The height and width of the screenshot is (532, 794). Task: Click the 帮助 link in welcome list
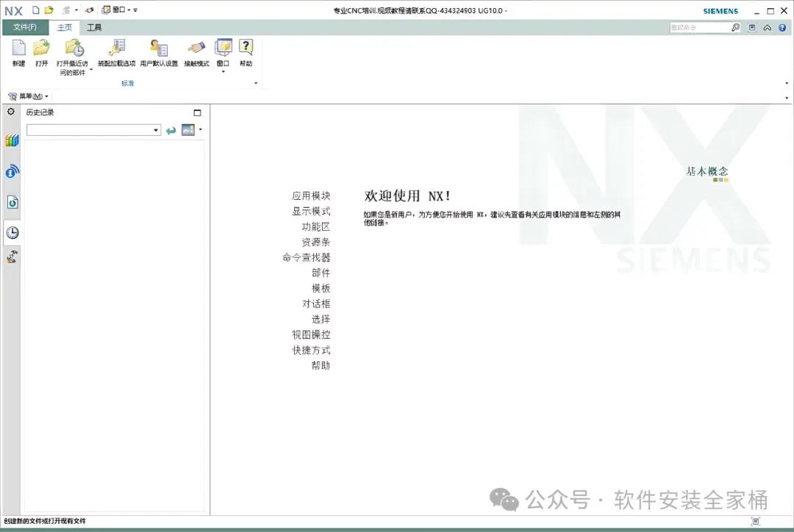click(x=321, y=365)
